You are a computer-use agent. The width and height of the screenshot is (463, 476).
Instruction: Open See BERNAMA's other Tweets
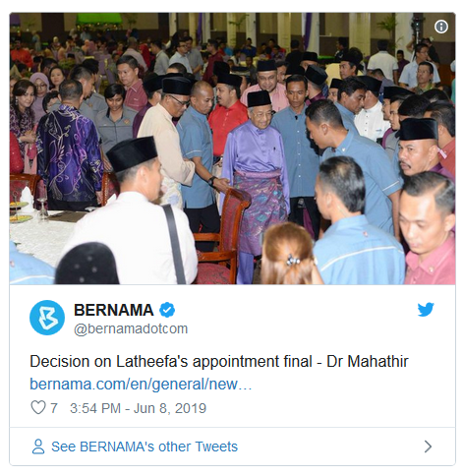click(x=145, y=446)
